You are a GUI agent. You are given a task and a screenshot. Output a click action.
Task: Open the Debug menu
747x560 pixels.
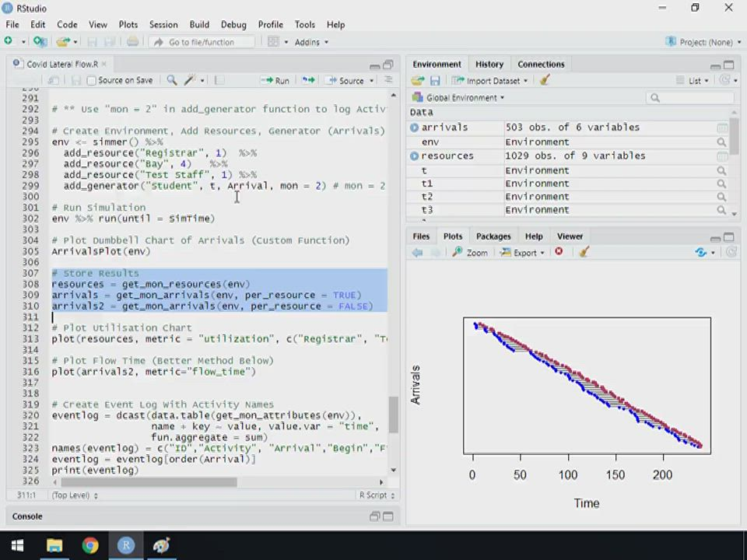click(x=233, y=24)
